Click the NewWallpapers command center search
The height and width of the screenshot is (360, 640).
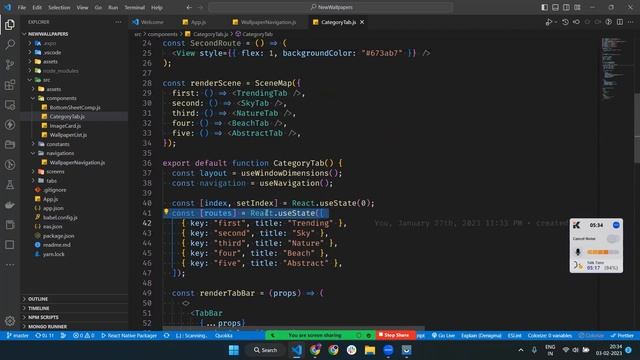coord(331,7)
